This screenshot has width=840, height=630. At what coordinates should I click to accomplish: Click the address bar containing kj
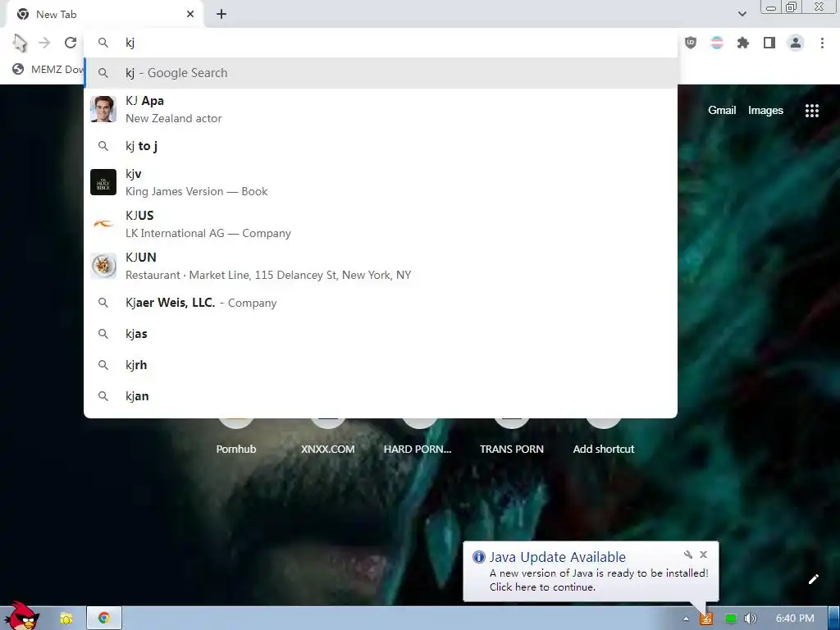tap(381, 43)
